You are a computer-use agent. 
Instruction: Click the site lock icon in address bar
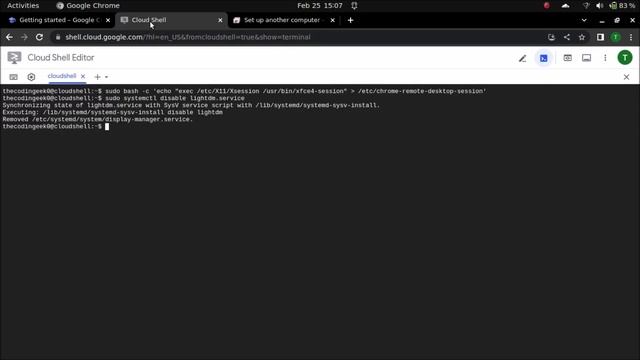[58, 37]
